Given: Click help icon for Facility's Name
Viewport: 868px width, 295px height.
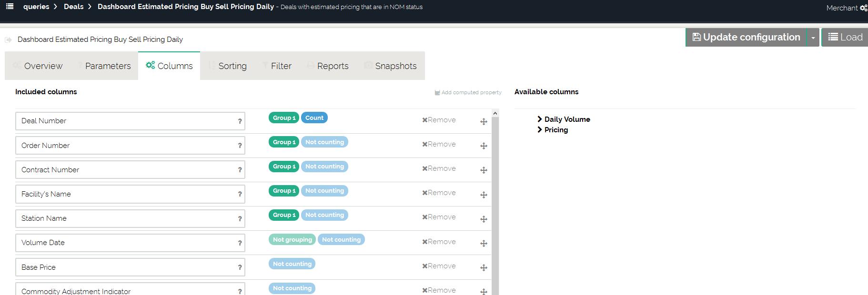Looking at the screenshot, I should [240, 194].
